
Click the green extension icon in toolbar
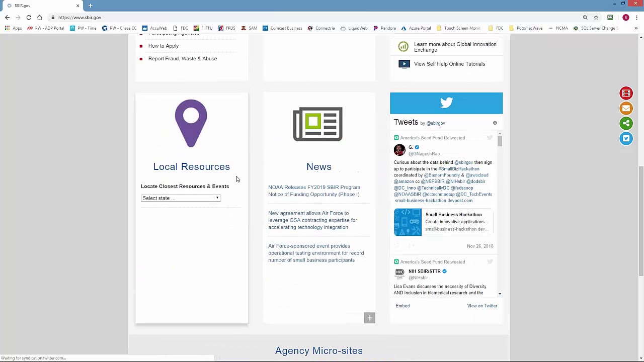pyautogui.click(x=610, y=18)
